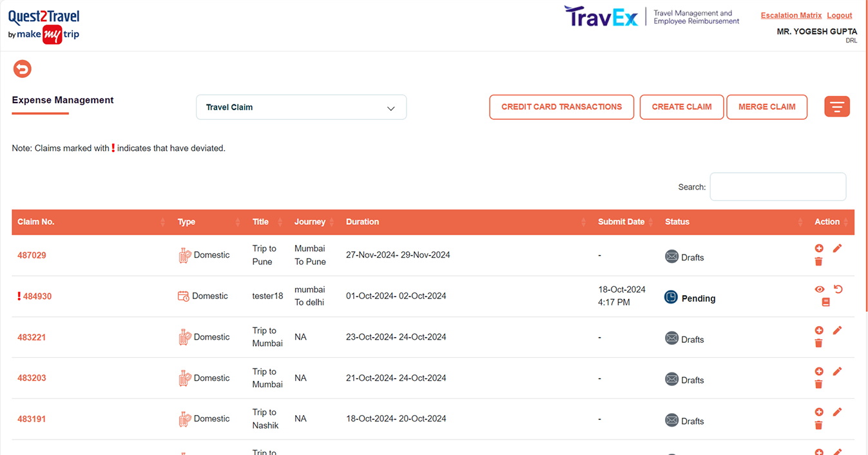This screenshot has height=455, width=868.
Task: Delete claim 483221 using trash icon
Action: [x=819, y=343]
